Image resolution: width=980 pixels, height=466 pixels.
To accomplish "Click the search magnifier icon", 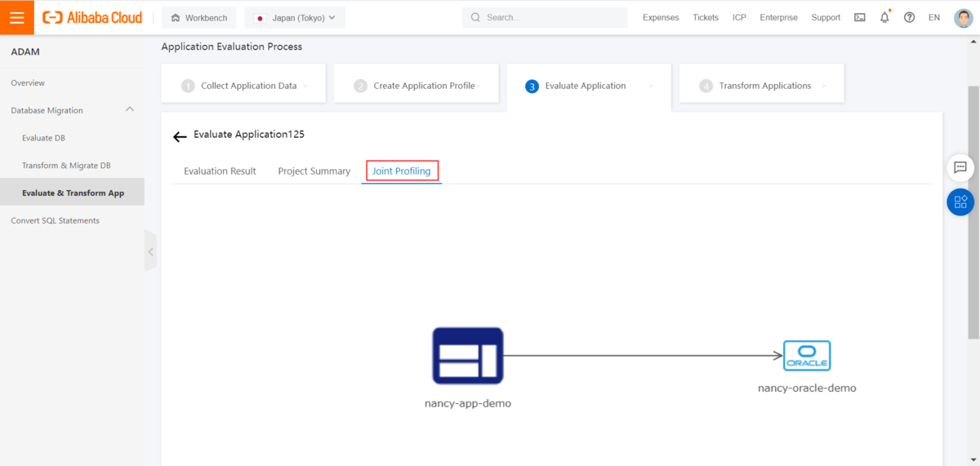I will (476, 17).
